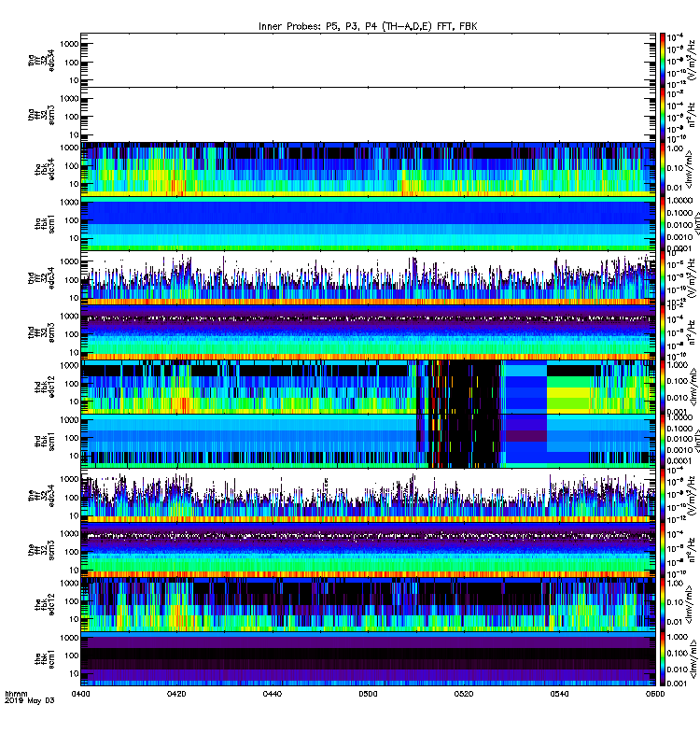Select the 'tha fff 32 scm3' panel label
Image resolution: width=700 pixels, height=747 pixels.
(x=41, y=115)
